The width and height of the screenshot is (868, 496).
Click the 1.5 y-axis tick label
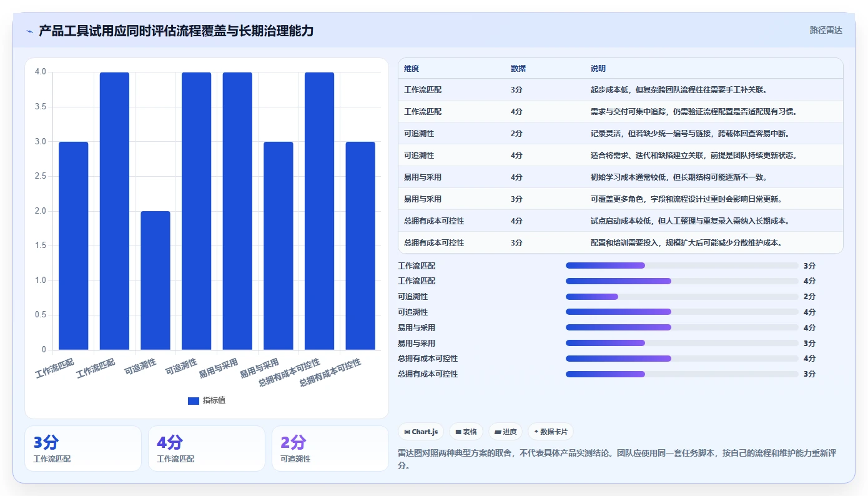click(41, 246)
